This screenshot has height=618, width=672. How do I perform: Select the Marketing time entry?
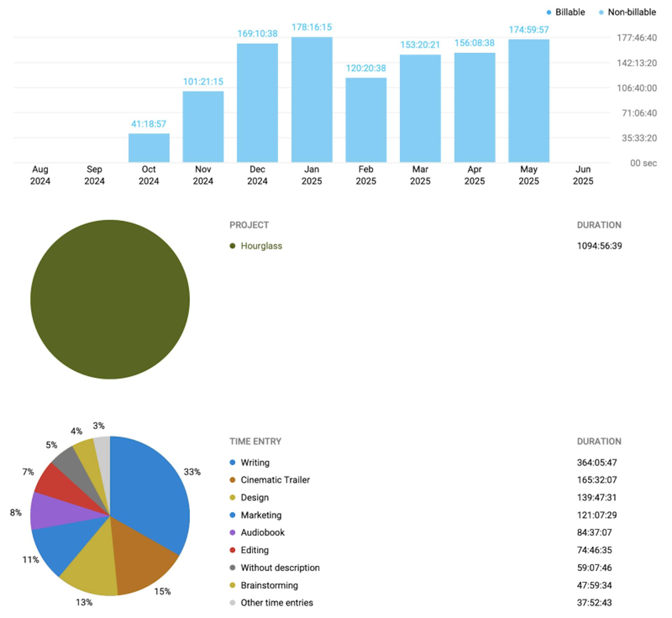[261, 515]
